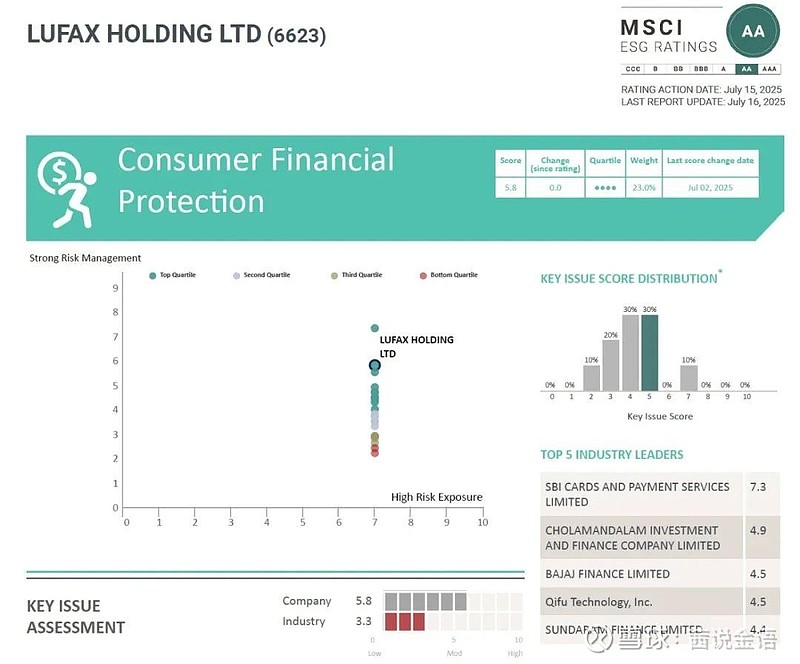Click the Third Quartile legend dot
The width and height of the screenshot is (800, 664).
[334, 275]
